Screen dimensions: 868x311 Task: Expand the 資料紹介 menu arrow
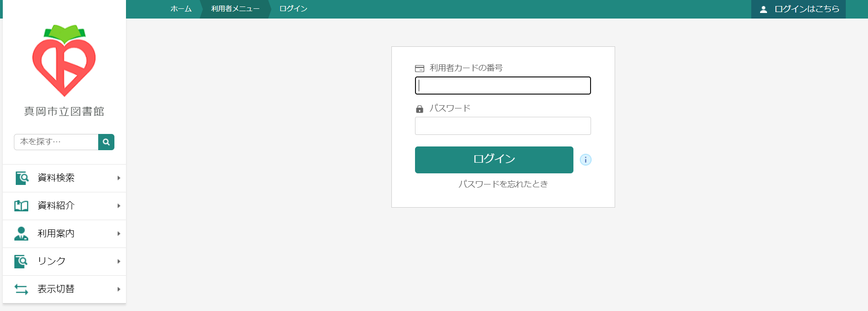(x=119, y=206)
